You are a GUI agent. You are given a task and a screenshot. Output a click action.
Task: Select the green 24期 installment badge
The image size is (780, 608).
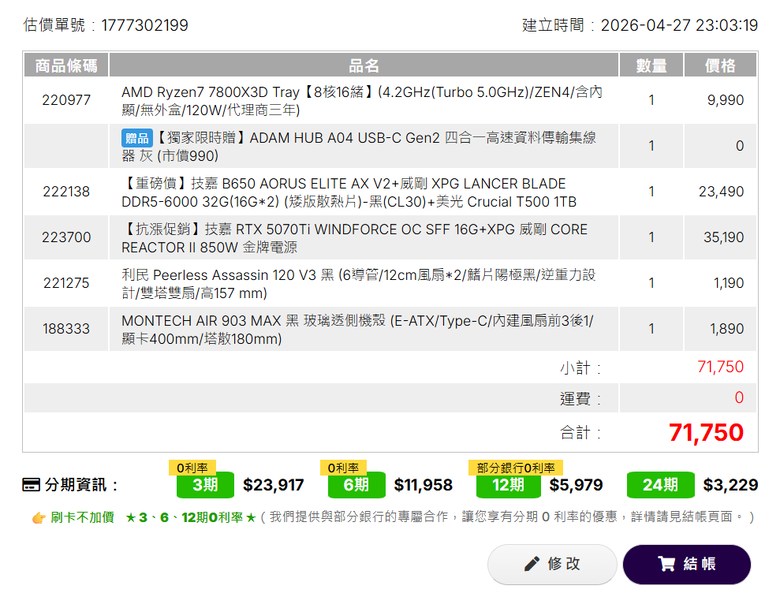point(660,485)
